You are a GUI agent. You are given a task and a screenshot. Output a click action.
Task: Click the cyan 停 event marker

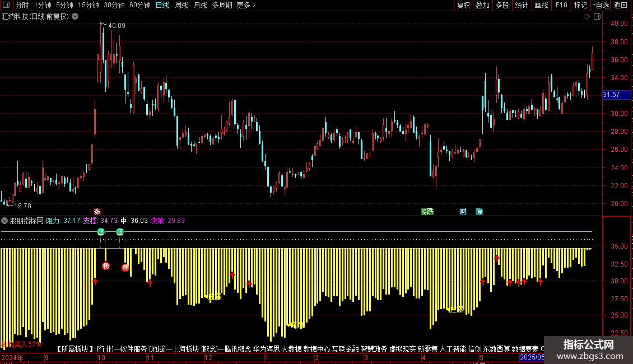click(x=479, y=212)
